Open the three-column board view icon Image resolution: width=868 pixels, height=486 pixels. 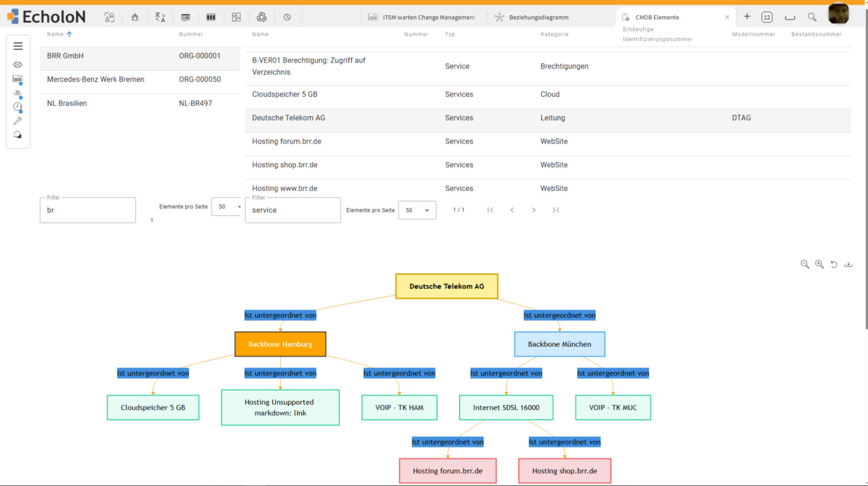[211, 17]
